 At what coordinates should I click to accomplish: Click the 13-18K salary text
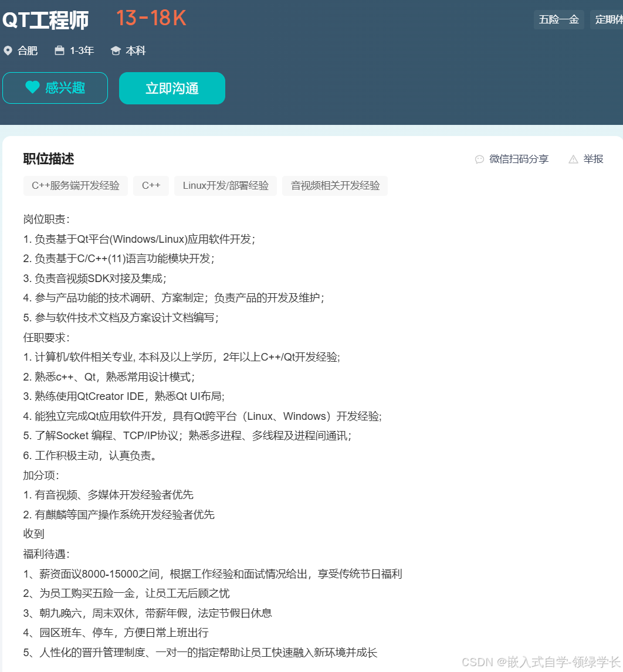coord(151,18)
